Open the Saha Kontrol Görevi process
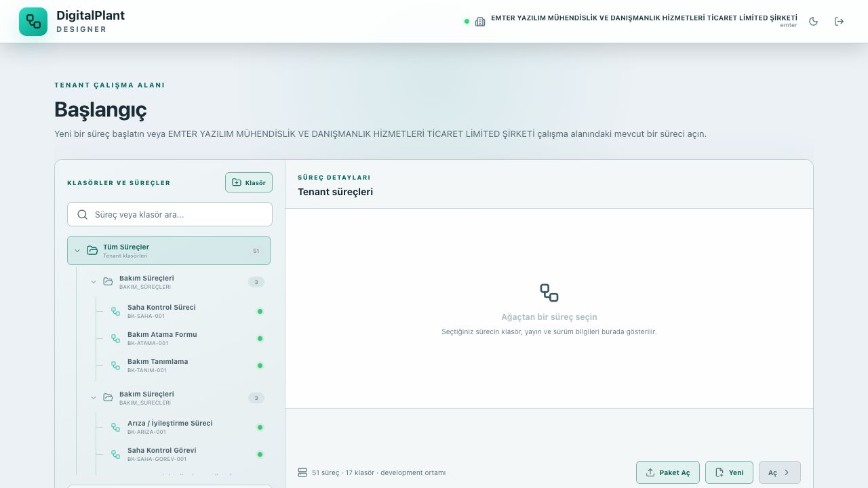 186,454
